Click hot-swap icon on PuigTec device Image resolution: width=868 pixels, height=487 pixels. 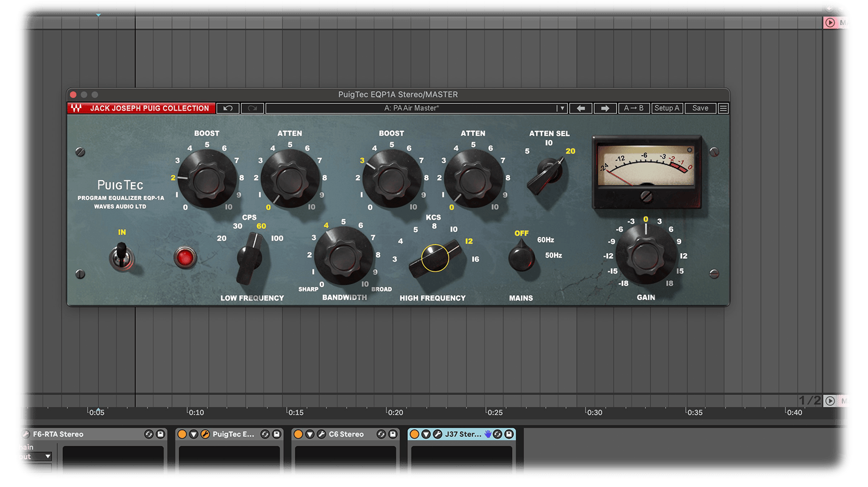(x=265, y=434)
